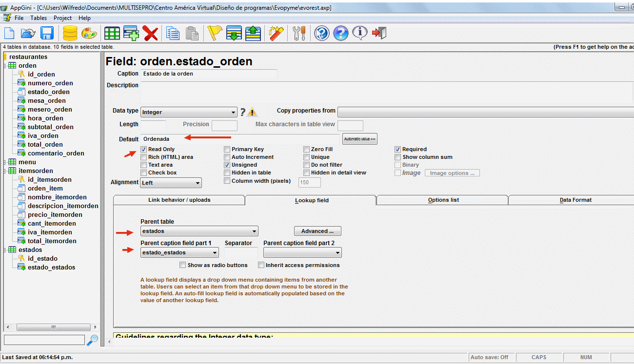Enable Show as radio buttons checkbox

click(183, 265)
